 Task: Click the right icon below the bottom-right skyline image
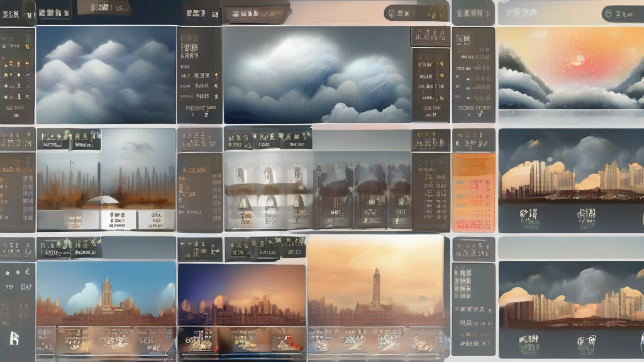[587, 343]
